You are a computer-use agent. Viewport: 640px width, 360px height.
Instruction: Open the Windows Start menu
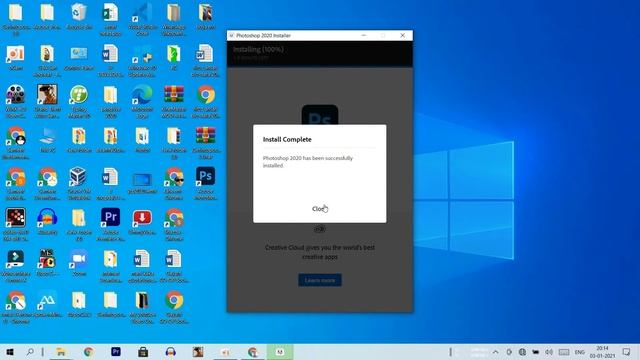pyautogui.click(x=10, y=352)
